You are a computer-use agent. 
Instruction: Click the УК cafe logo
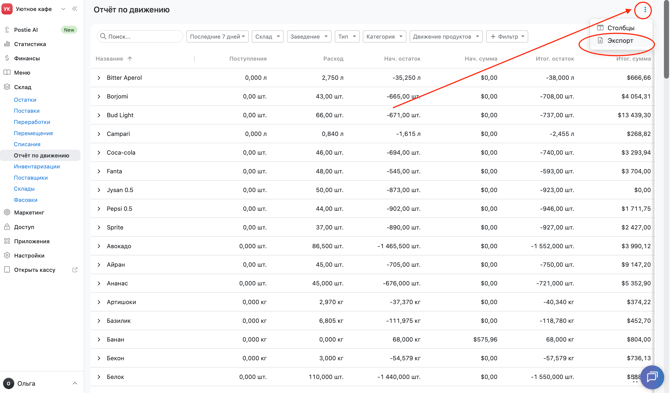coord(7,9)
